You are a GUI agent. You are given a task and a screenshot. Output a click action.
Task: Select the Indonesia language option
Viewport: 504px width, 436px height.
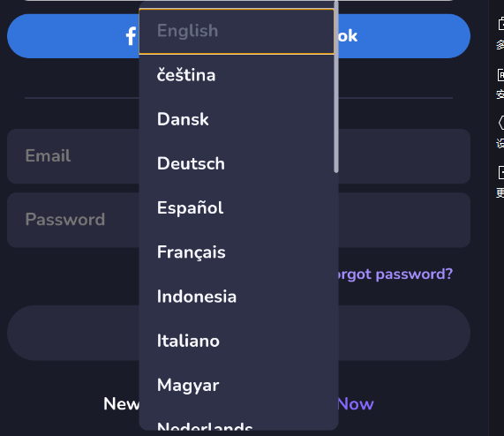237,297
